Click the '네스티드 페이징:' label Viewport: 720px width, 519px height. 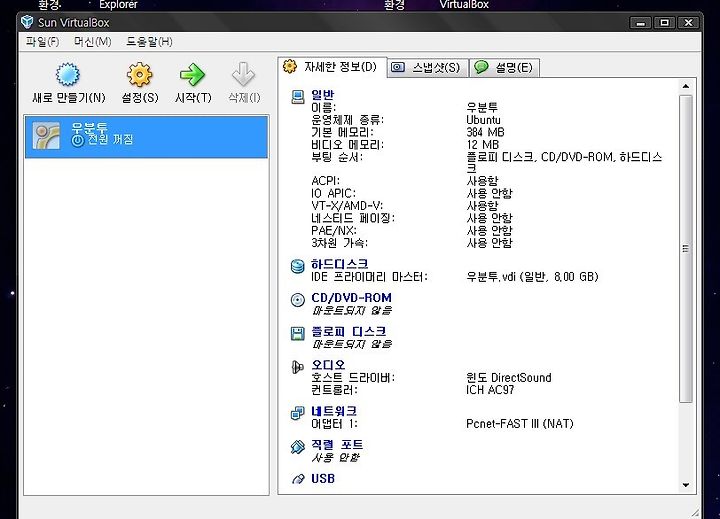coord(353,218)
